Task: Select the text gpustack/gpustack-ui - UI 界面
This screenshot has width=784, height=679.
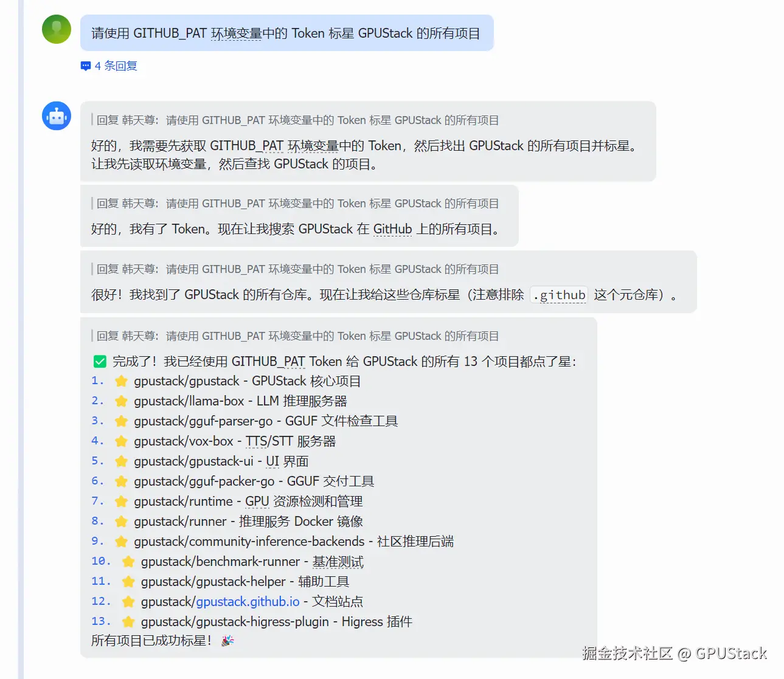Action: (221, 461)
